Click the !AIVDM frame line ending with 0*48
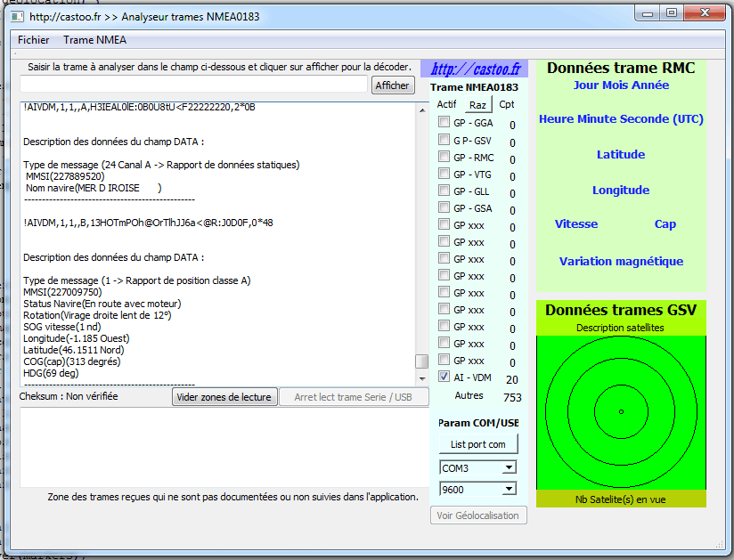 coord(148,223)
